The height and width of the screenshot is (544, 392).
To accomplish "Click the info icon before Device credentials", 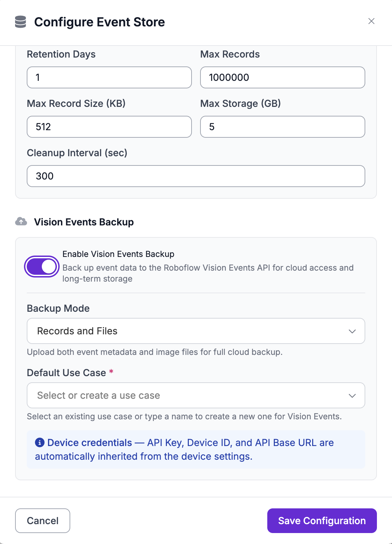I will click(40, 443).
